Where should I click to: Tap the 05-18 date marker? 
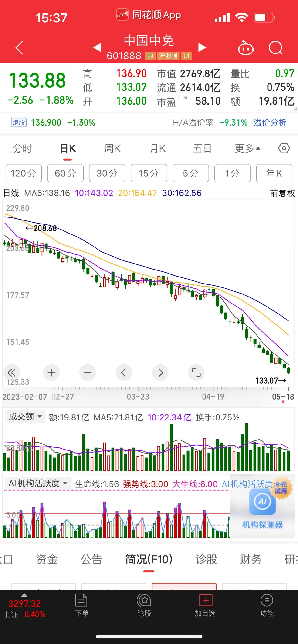[x=283, y=397]
